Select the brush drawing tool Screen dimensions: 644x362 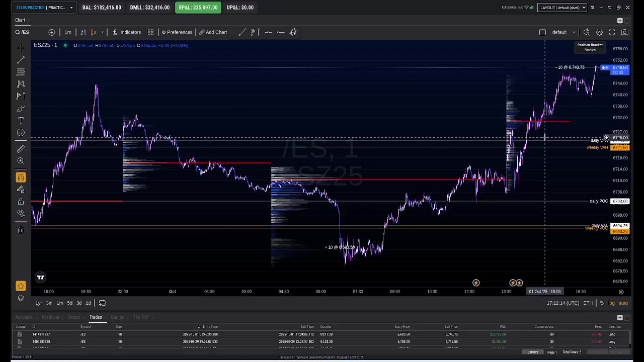click(x=21, y=109)
